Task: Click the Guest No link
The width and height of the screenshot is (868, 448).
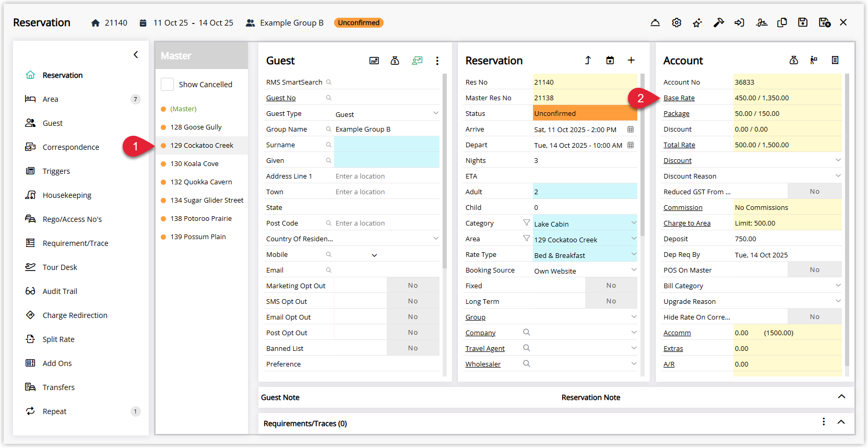Action: click(281, 98)
